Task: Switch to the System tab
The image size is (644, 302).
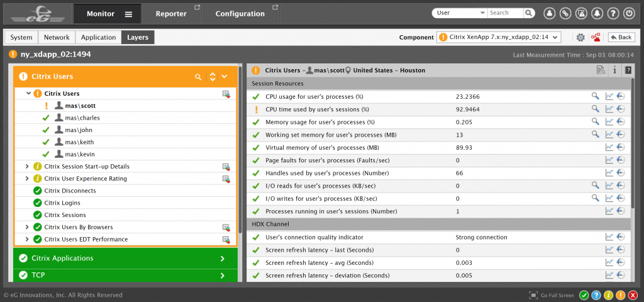Action: point(21,37)
